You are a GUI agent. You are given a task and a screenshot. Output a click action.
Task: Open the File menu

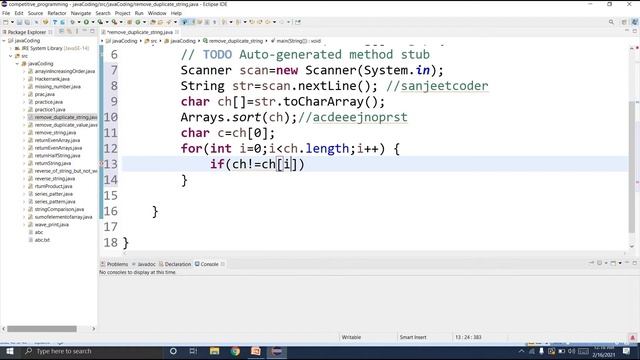(x=6, y=13)
